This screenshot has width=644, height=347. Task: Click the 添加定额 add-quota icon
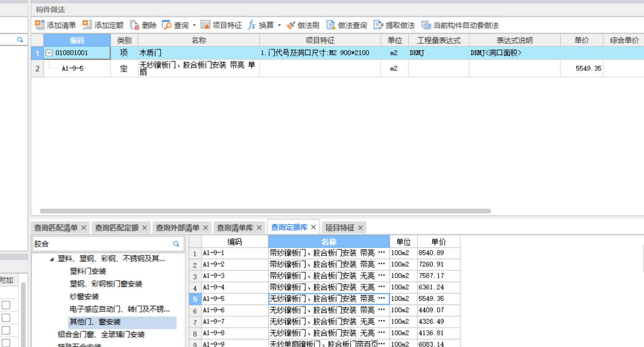(x=87, y=25)
